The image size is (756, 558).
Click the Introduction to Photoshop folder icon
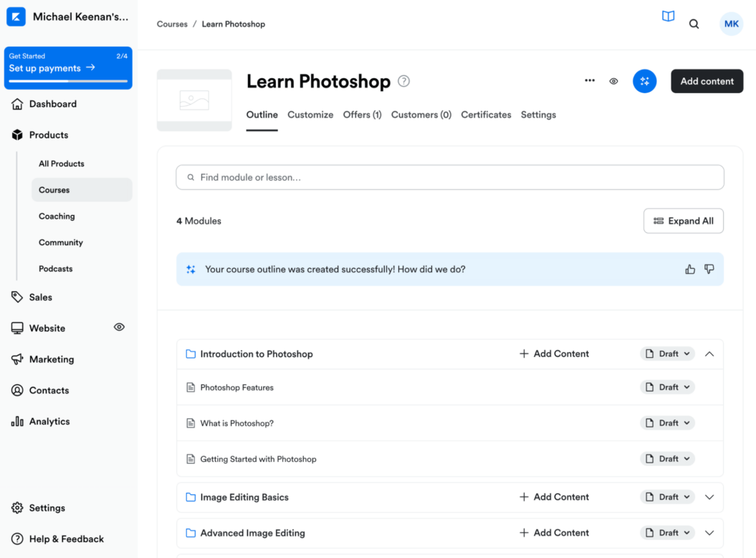[x=191, y=354]
